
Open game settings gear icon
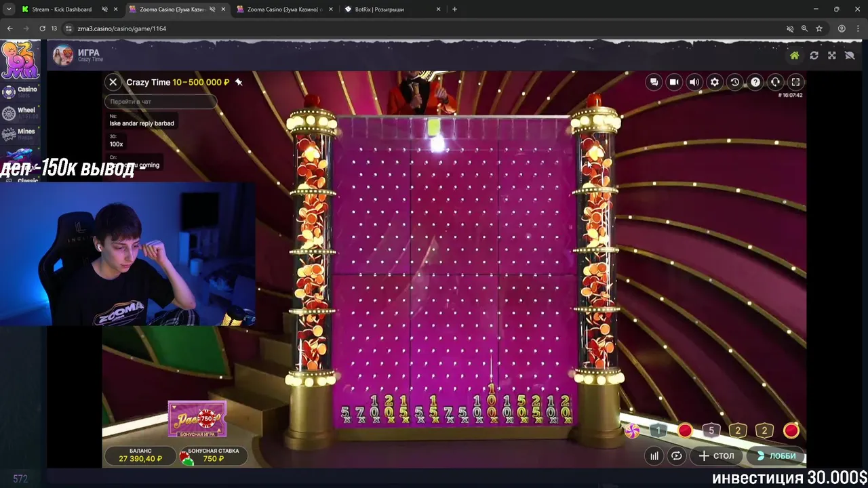click(x=715, y=82)
